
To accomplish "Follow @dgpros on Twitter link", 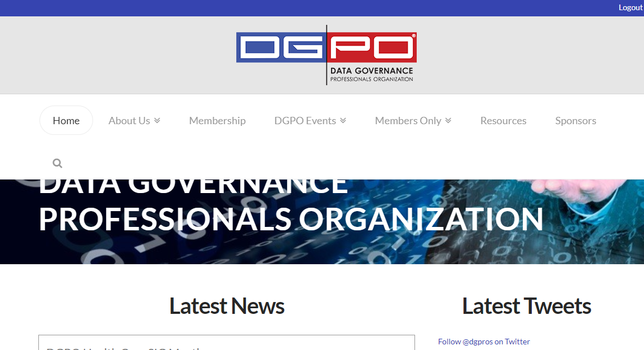I will [484, 342].
